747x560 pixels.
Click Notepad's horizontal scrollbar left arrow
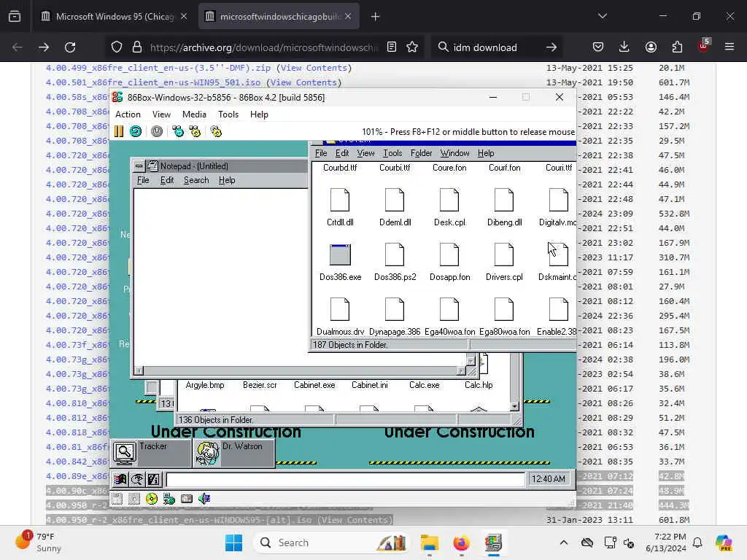tap(139, 370)
